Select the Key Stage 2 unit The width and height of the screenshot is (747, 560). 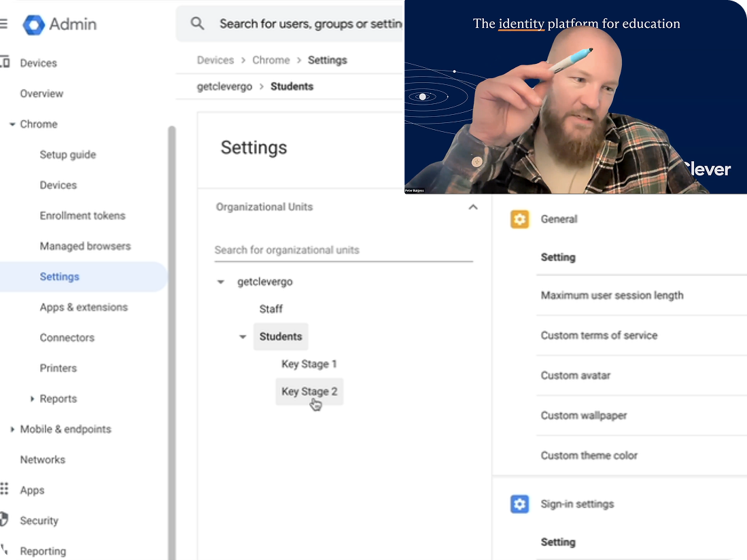[x=309, y=391]
